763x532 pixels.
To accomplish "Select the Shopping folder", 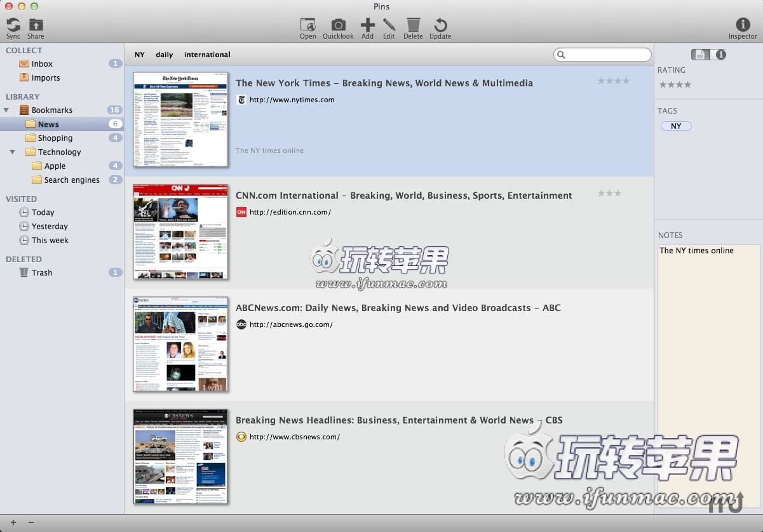I will (62, 138).
